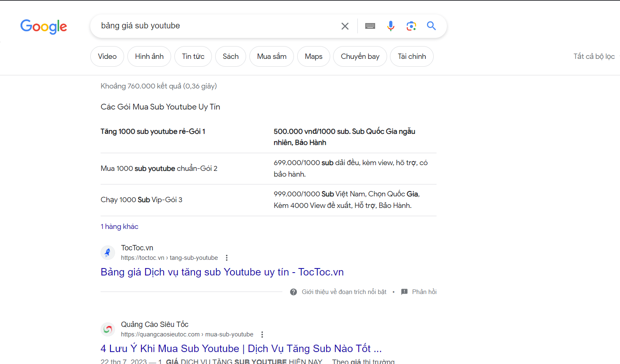The height and width of the screenshot is (364, 620).
Task: Open the Maps filter tab
Action: (x=313, y=56)
